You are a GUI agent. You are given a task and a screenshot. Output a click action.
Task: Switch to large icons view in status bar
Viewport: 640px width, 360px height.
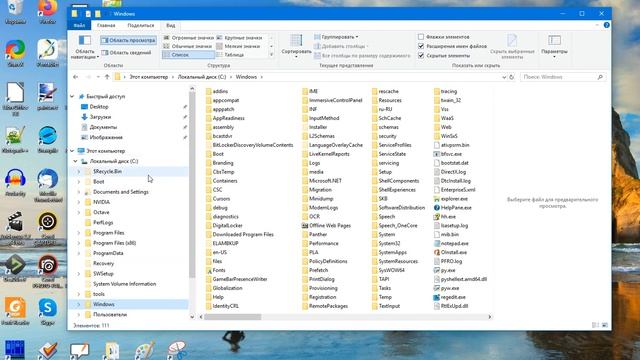[x=605, y=325]
